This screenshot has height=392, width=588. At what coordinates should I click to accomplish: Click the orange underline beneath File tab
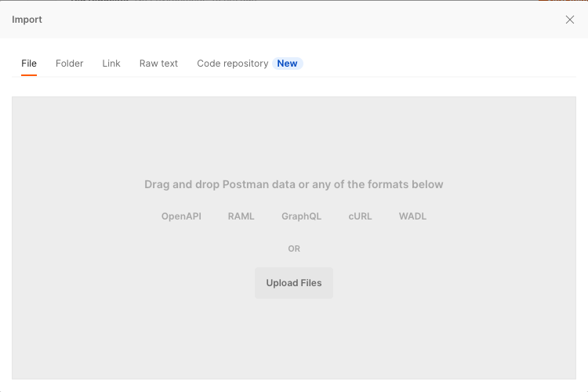point(29,75)
